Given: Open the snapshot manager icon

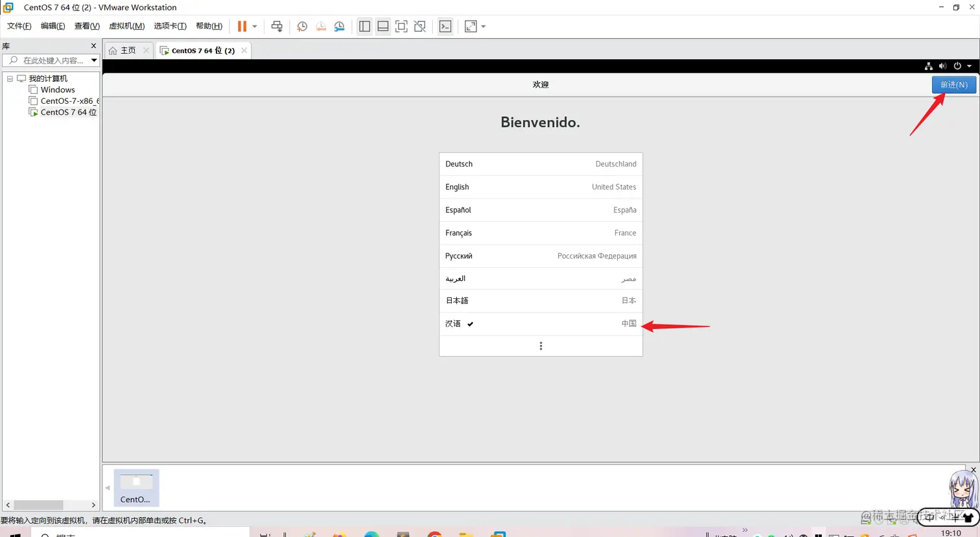Looking at the screenshot, I should 340,27.
